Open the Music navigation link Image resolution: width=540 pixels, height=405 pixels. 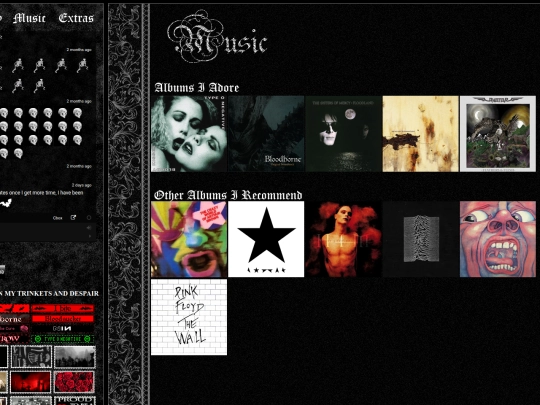[29, 18]
